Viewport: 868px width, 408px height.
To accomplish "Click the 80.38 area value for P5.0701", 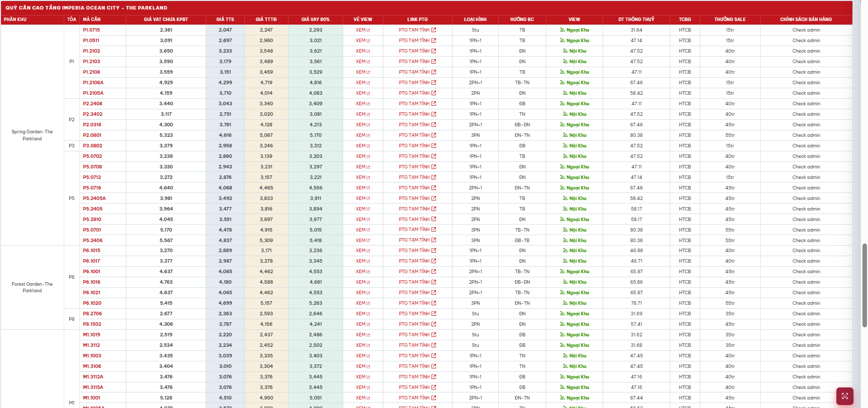I will click(x=636, y=230).
